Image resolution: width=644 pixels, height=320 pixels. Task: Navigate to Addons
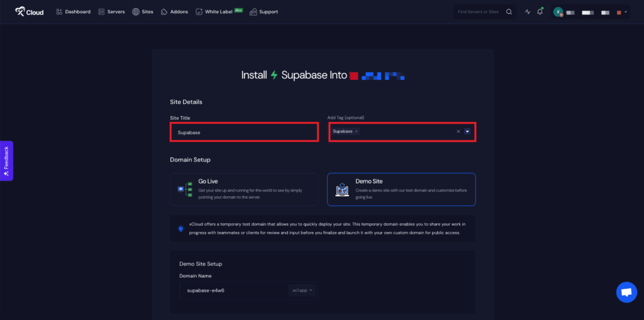174,11
